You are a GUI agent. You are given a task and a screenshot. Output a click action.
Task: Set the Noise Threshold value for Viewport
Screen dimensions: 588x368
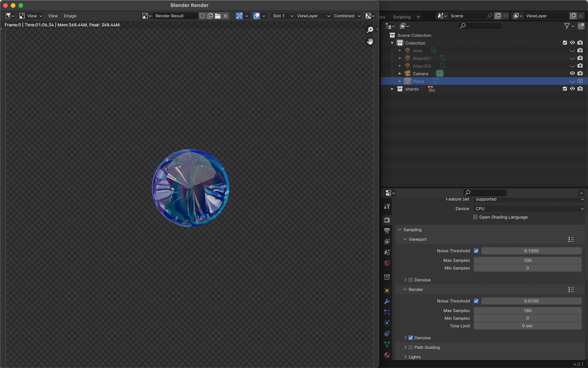click(x=531, y=251)
